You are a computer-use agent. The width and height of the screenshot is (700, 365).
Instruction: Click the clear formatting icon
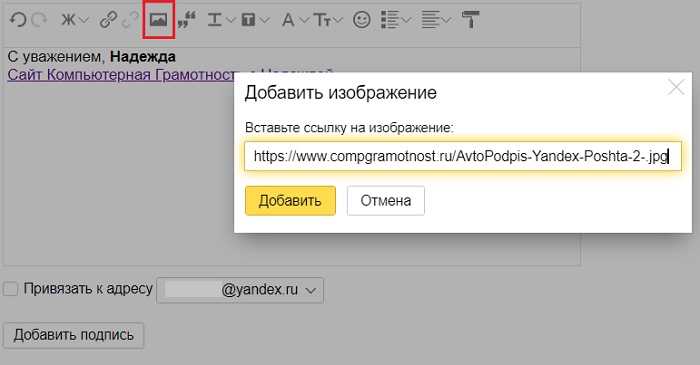click(x=471, y=20)
